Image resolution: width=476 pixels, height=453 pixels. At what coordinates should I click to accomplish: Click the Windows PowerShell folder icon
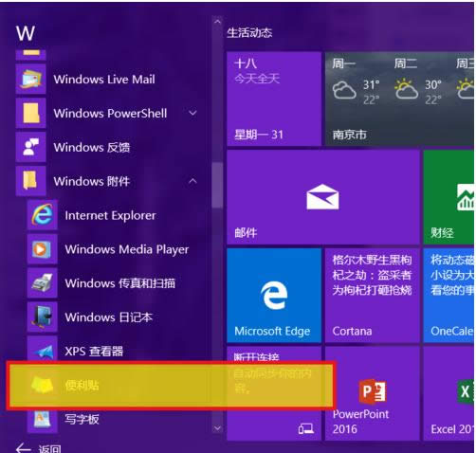[x=30, y=113]
